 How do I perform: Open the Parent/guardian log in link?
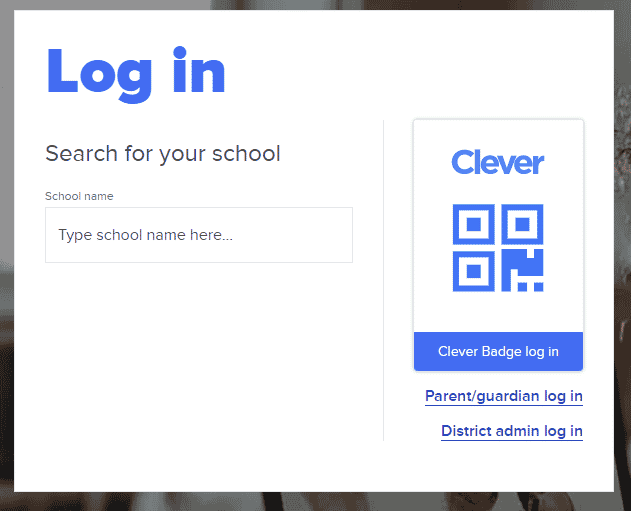pos(504,396)
